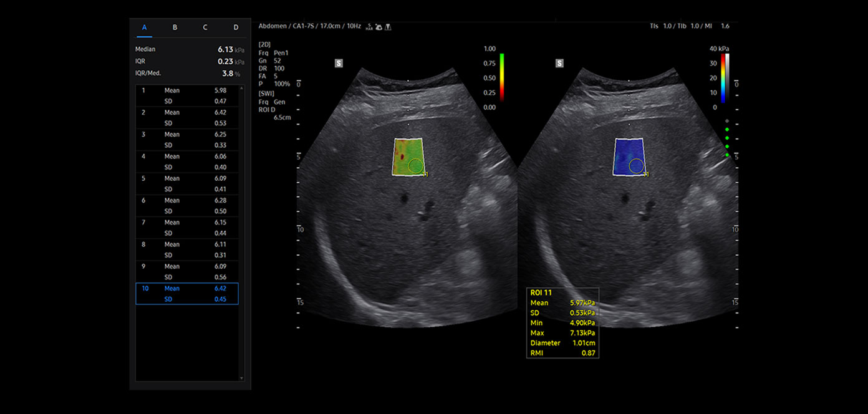Click the grayscale bar beside kPa scale
Image resolution: width=868 pixels, height=414 pixels.
728,77
